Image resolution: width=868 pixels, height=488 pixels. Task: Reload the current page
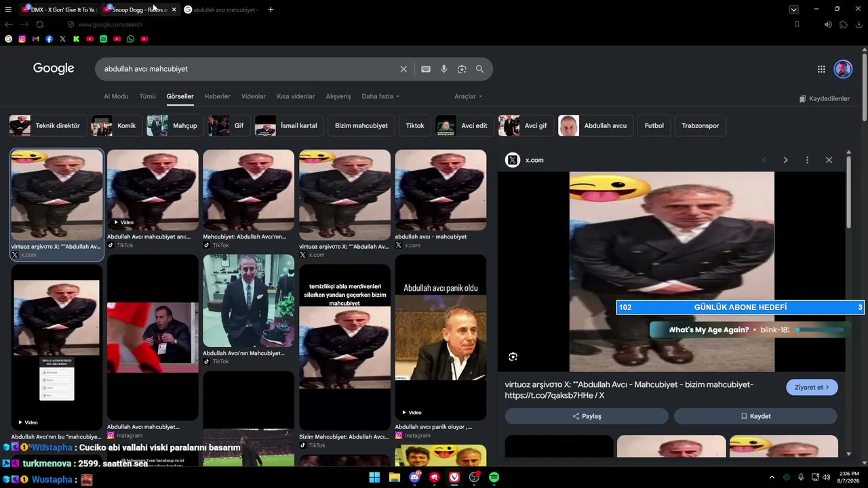[40, 24]
